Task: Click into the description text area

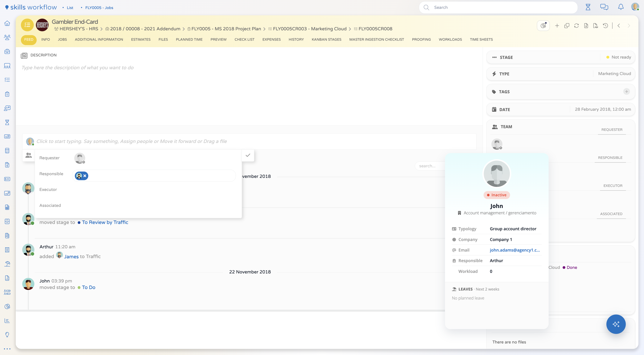Action: tap(249, 94)
